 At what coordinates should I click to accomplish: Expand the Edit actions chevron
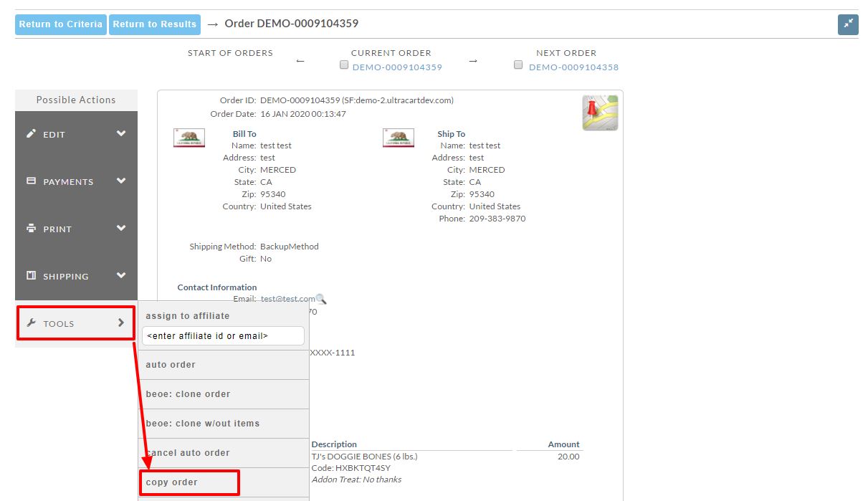121,134
